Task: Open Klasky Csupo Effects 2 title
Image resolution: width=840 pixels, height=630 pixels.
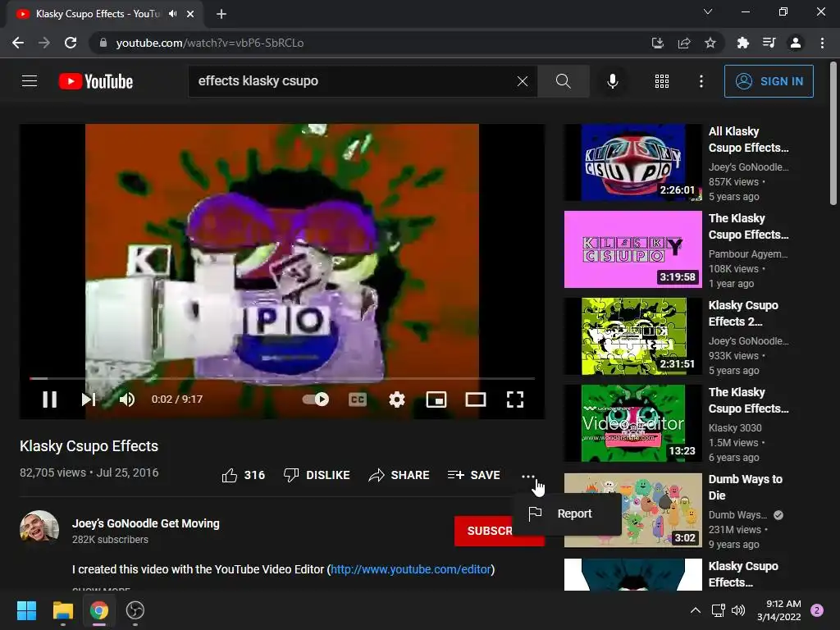Action: 743,313
